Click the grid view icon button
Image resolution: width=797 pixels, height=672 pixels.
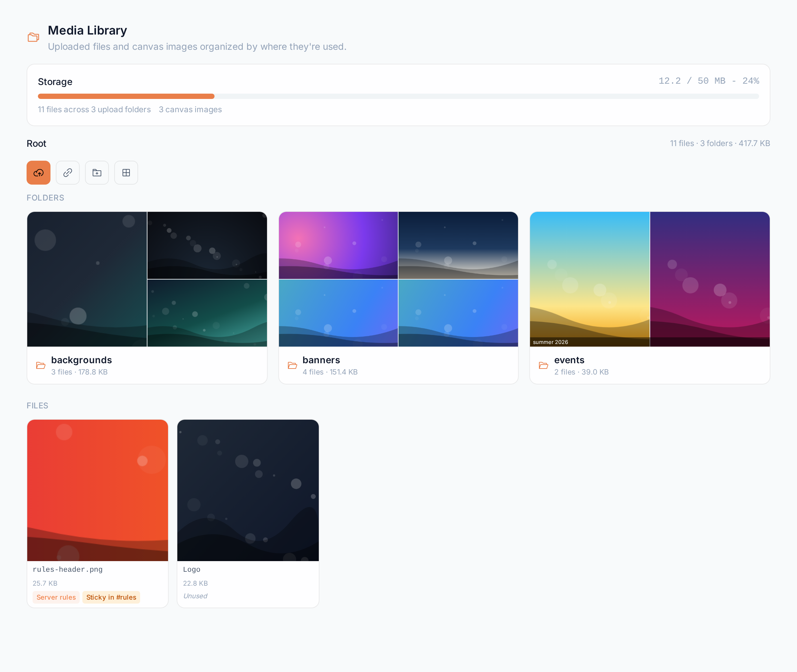tap(126, 173)
